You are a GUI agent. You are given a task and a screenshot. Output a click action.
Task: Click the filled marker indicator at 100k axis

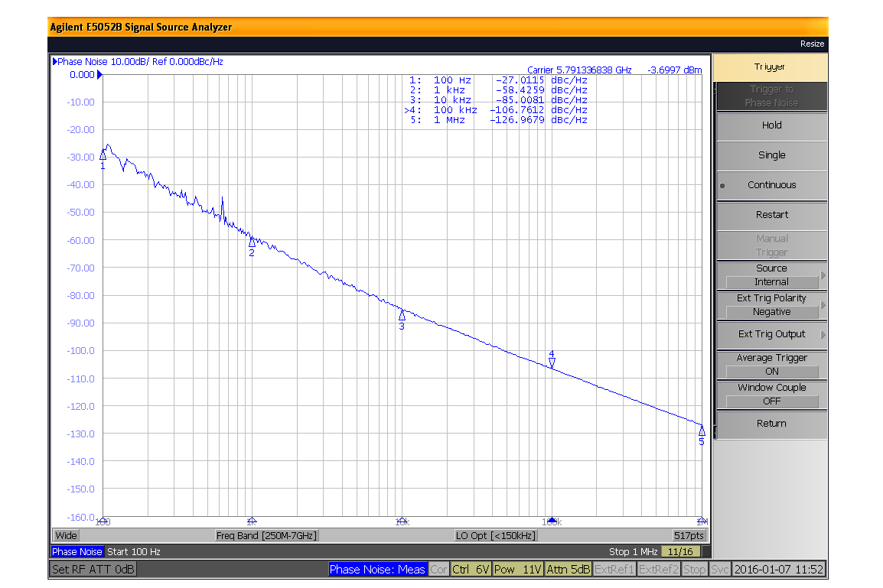pos(552,520)
